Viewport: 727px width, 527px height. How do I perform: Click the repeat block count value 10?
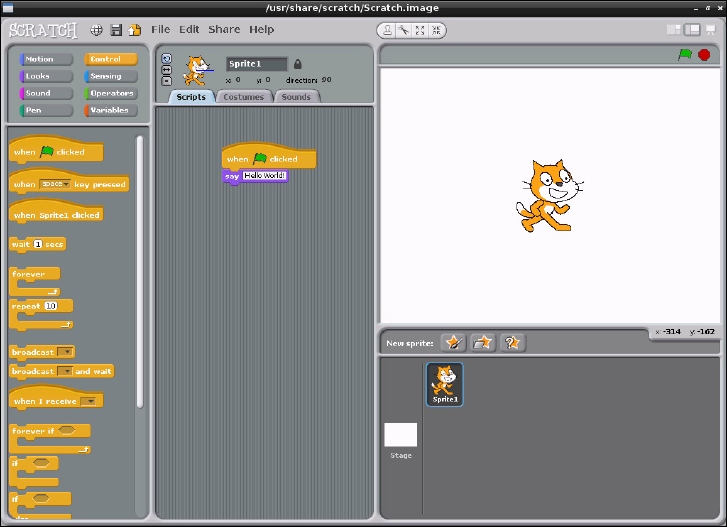coord(51,306)
